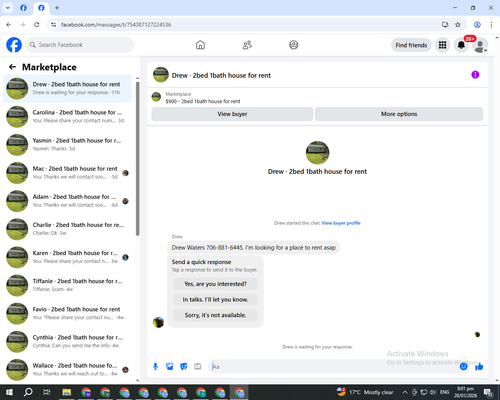500x400 pixels.
Task: Open the GIF picker icon
Action: (198, 367)
